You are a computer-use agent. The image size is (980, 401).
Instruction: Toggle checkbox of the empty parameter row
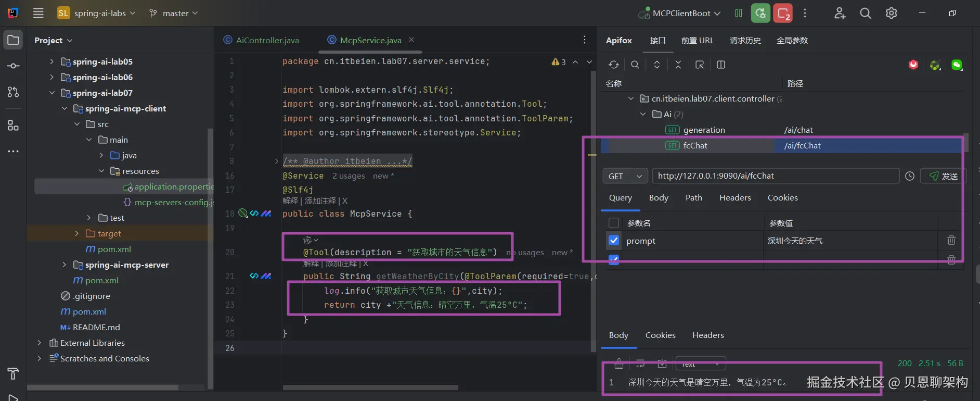click(x=614, y=259)
